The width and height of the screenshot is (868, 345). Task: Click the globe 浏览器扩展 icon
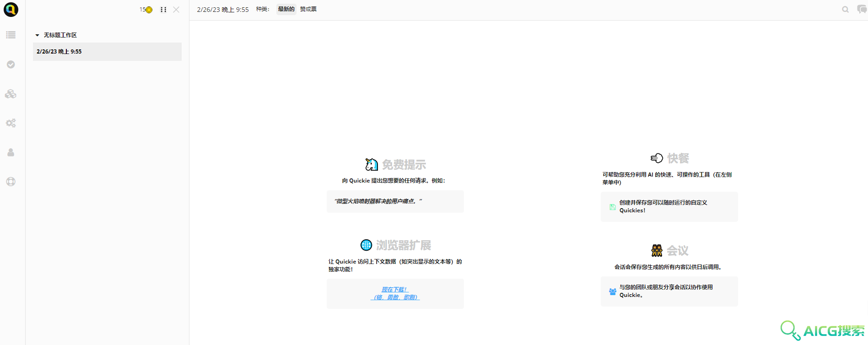coord(367,245)
